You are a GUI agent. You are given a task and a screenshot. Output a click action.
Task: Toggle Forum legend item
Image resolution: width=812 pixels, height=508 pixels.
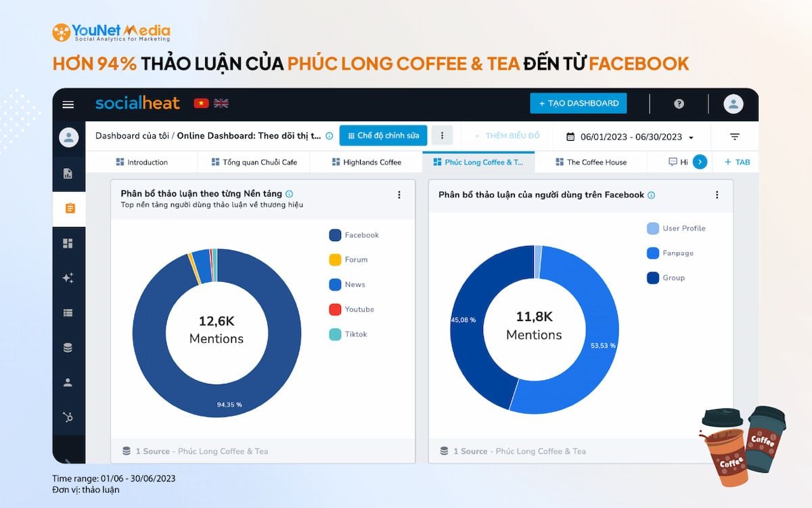348,259
